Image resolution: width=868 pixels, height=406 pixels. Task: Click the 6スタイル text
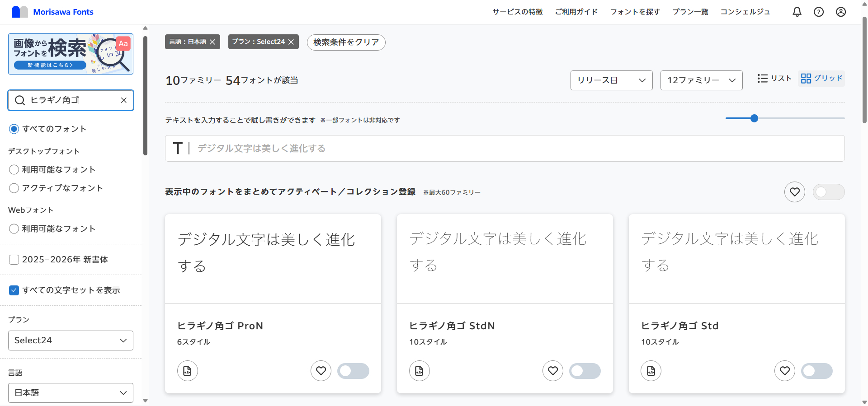193,342
